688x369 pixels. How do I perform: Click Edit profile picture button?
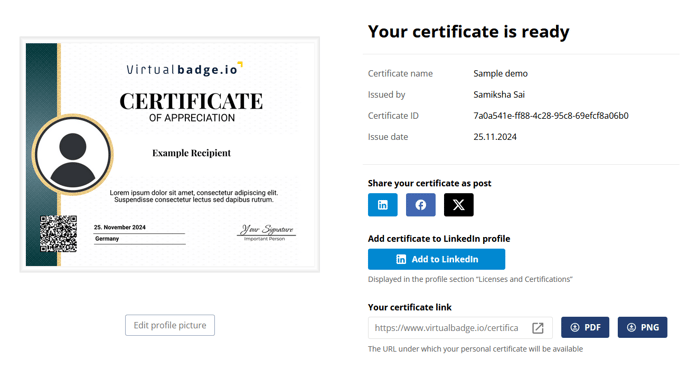(x=170, y=325)
